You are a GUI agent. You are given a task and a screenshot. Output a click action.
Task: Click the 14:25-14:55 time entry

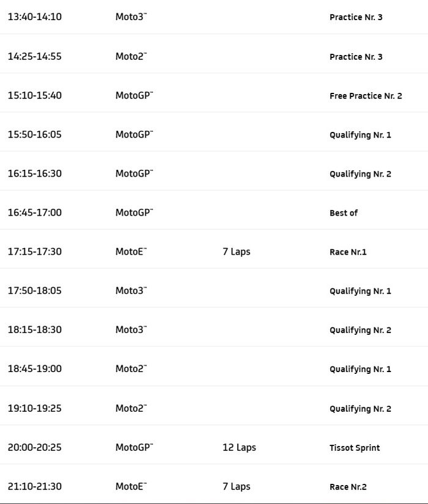34,56
